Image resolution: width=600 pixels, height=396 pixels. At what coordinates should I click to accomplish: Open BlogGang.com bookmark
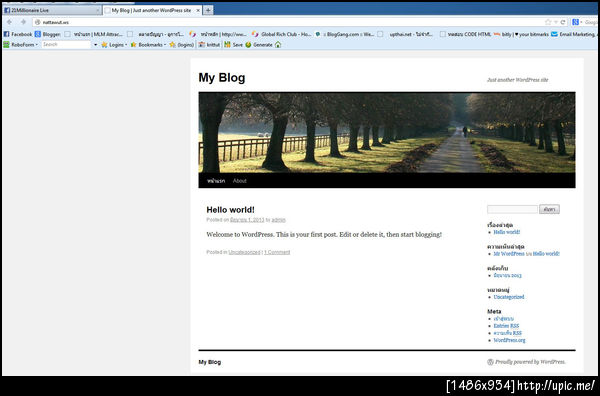(344, 34)
